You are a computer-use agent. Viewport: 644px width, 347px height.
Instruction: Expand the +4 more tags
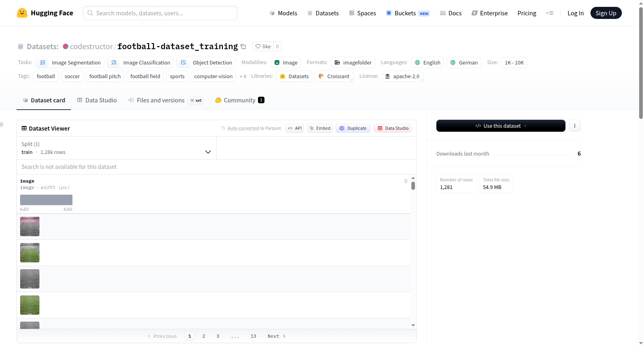click(243, 76)
